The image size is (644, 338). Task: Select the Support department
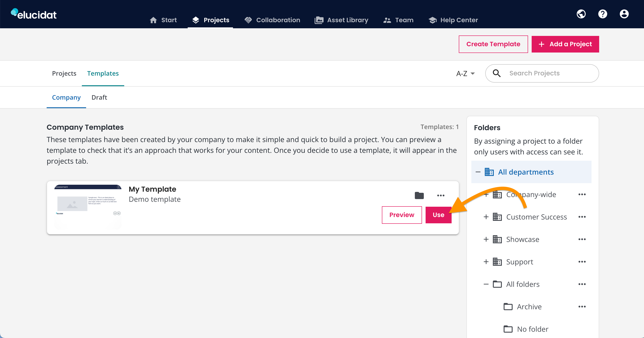point(520,262)
